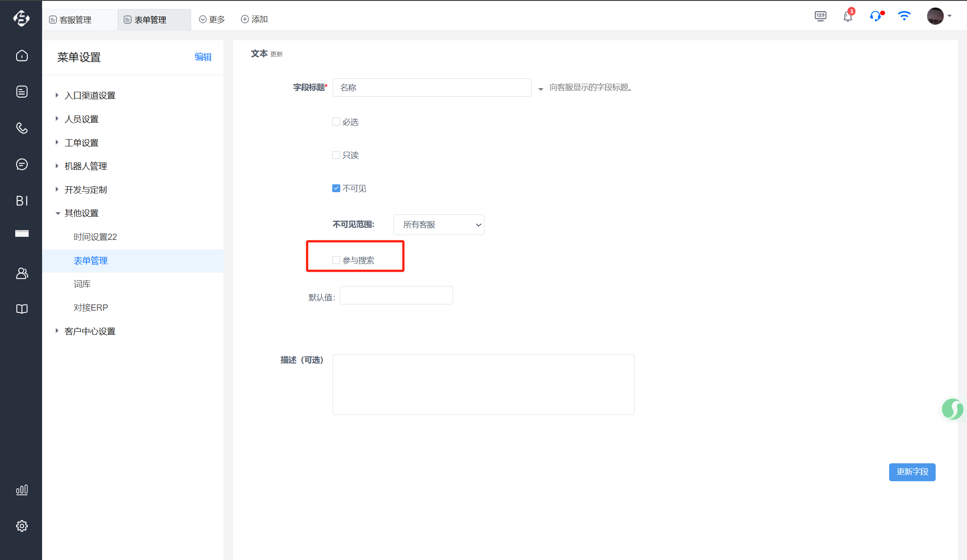
Task: Open the user avatar menu
Action: [939, 16]
